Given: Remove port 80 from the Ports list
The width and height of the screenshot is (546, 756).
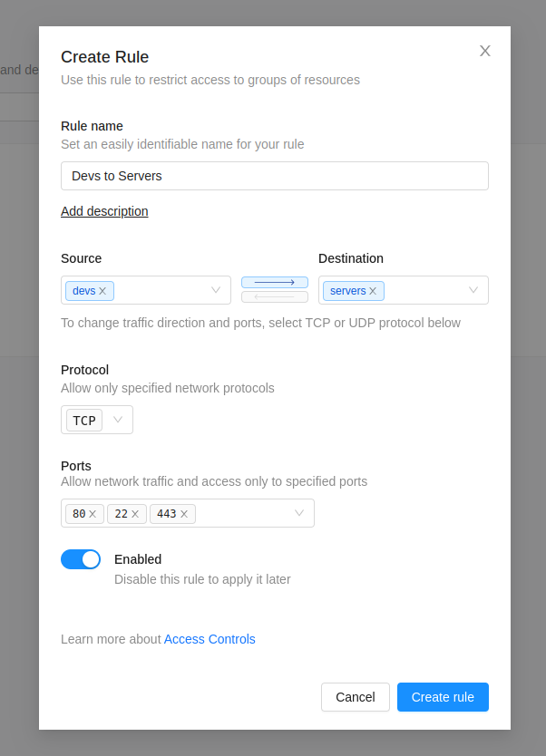Looking at the screenshot, I should [x=93, y=514].
